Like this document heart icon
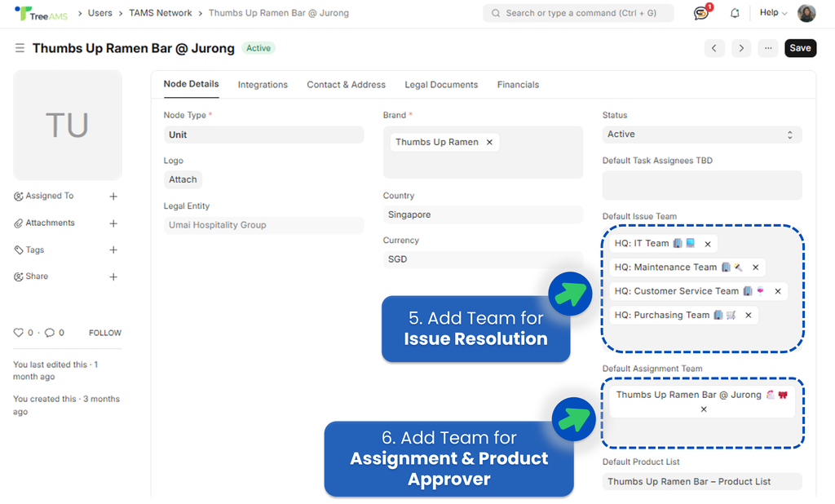 click(19, 333)
